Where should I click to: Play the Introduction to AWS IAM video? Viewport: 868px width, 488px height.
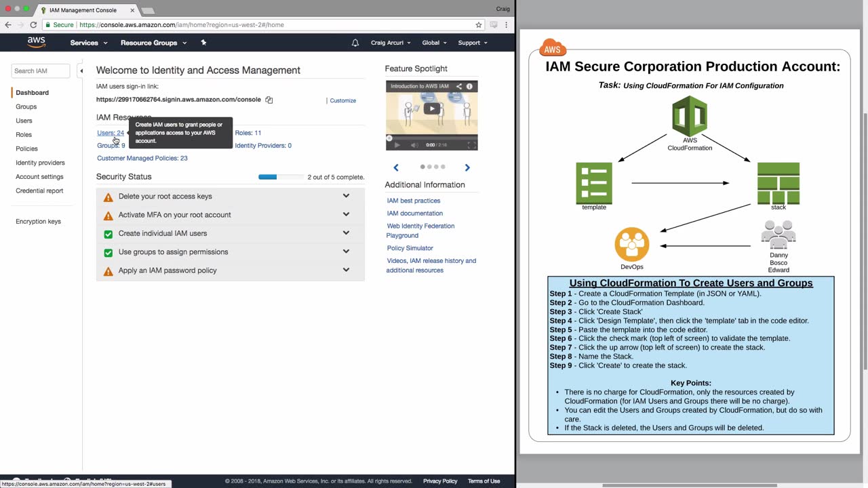tap(431, 108)
